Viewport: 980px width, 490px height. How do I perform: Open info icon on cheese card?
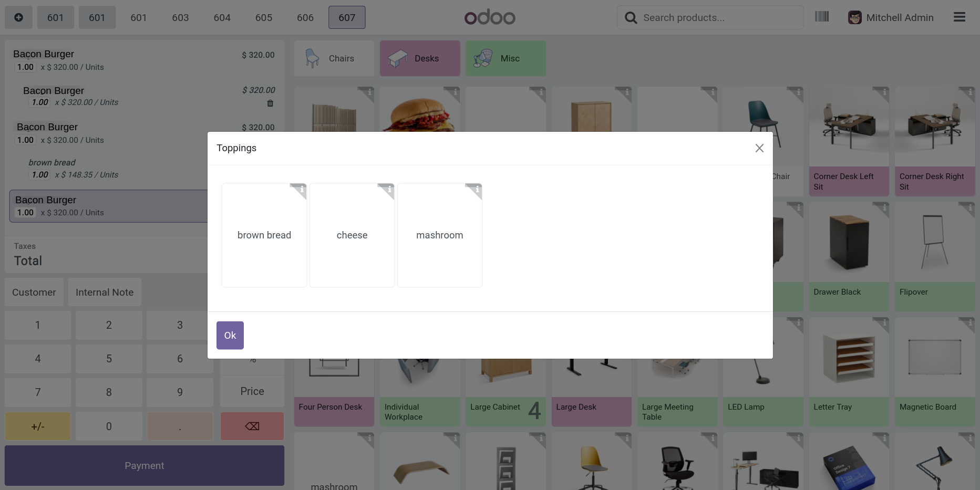click(x=389, y=189)
